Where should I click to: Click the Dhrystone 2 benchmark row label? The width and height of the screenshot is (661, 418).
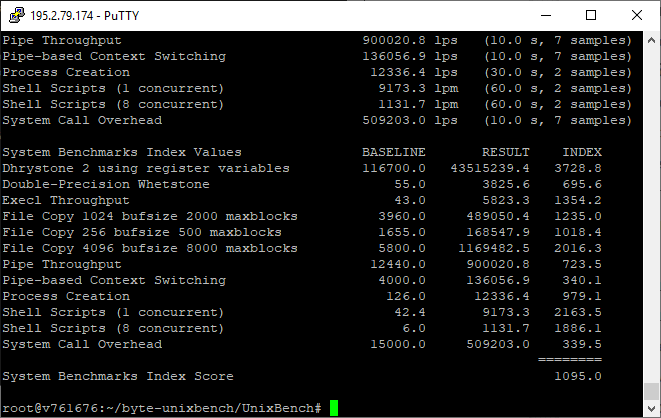click(x=146, y=169)
